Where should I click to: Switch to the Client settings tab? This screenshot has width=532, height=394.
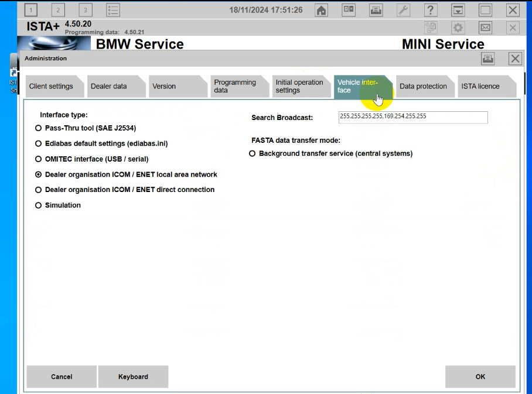[54, 87]
